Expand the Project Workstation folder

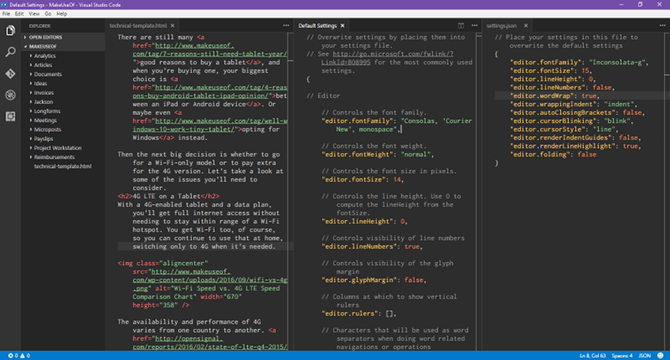(58, 148)
